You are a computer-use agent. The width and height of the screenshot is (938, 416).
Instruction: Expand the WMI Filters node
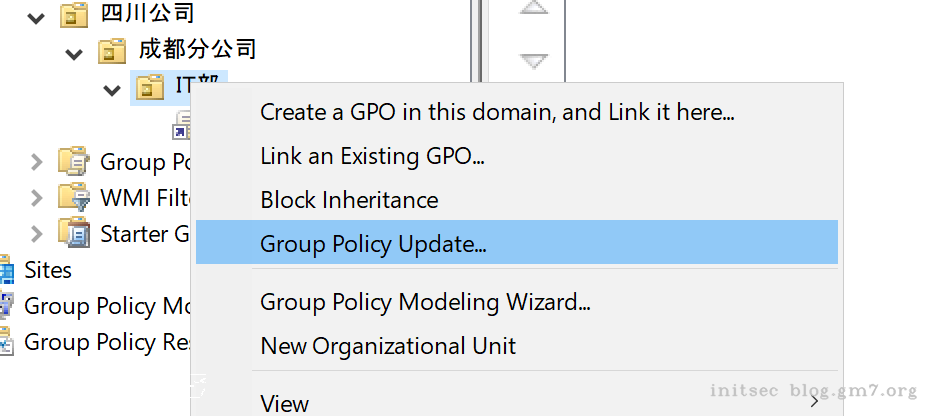pos(37,197)
